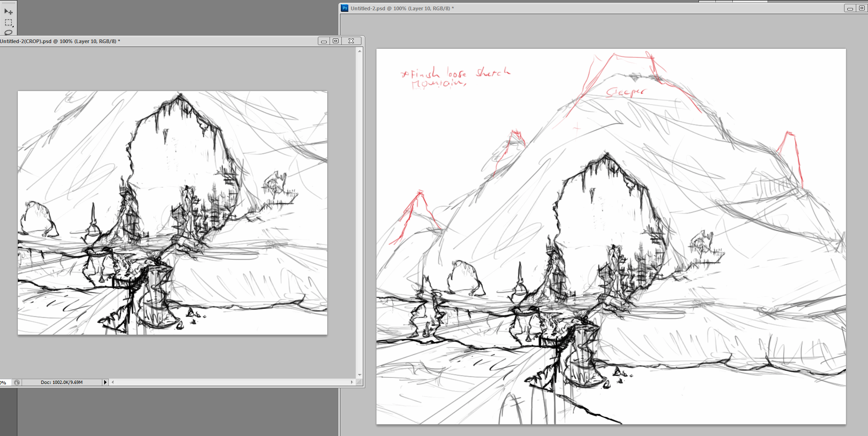Screen dimensions: 868x436
Task: Maximize the Untitled-2(CROP).psd window
Action: pyautogui.click(x=336, y=41)
